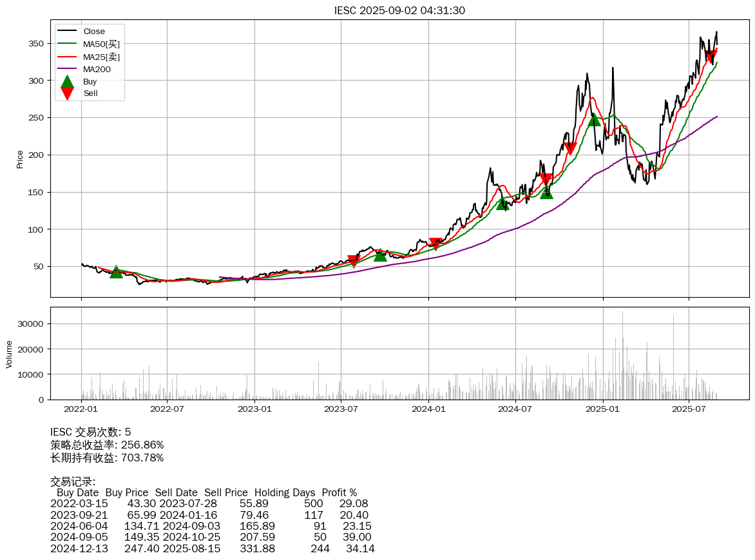Click the last Sell marker near 2025-08
The width and height of the screenshot is (755, 560).
[710, 56]
